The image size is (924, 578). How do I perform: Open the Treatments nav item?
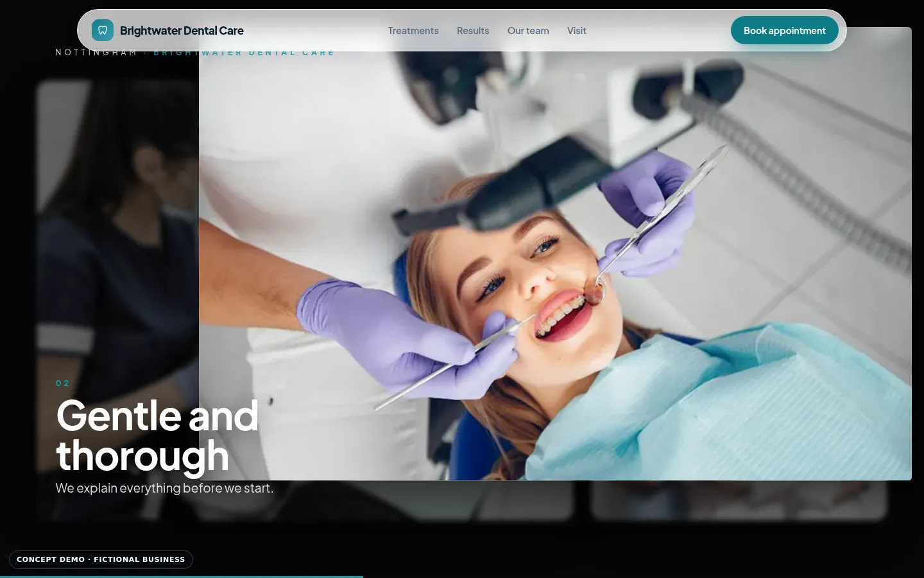point(413,31)
